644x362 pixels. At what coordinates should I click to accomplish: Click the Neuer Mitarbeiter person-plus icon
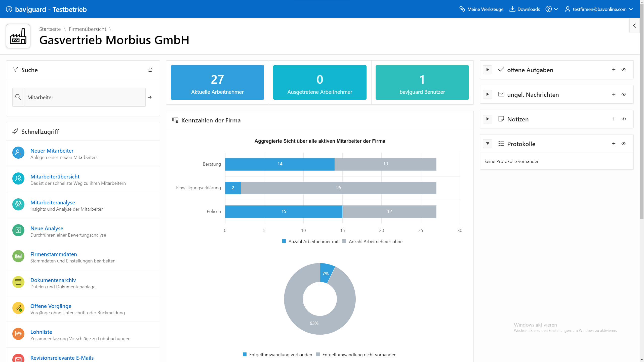click(18, 153)
